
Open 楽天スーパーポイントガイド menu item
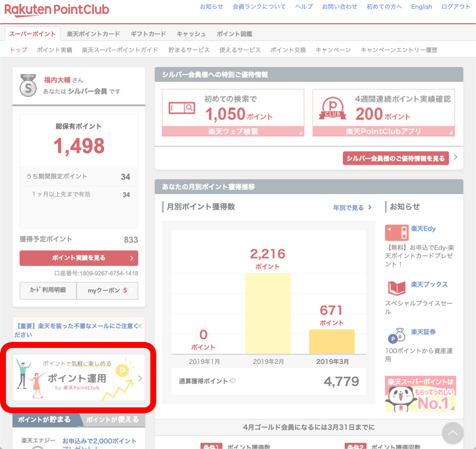coord(120,50)
